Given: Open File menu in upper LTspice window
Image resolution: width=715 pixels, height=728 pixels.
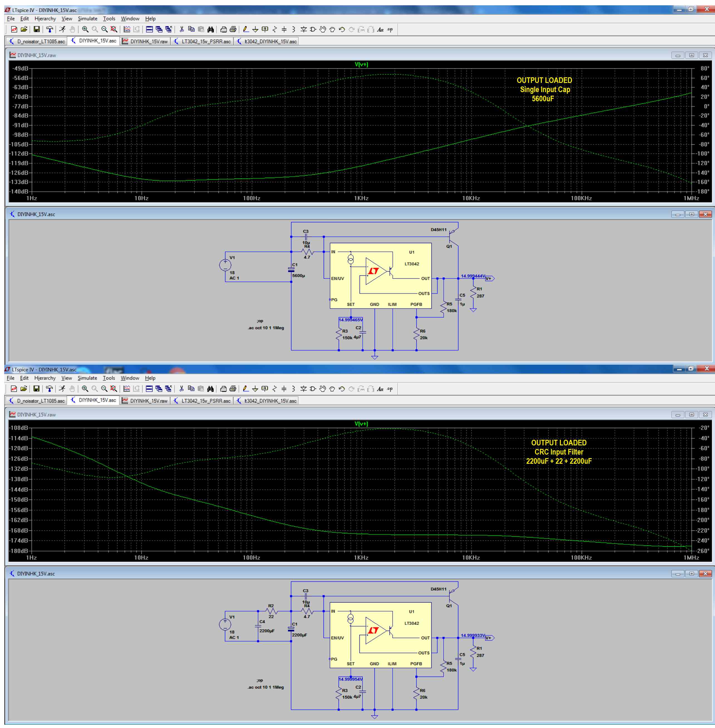Looking at the screenshot, I should tap(11, 18).
